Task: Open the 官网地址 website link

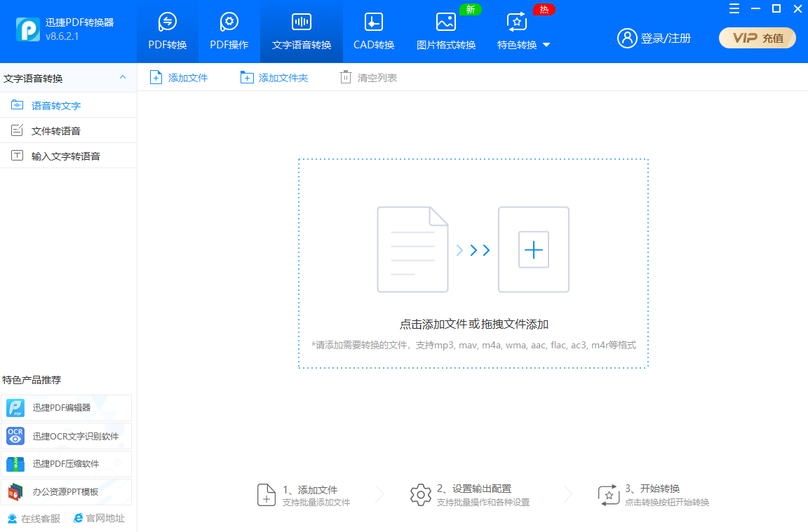Action: (x=100, y=518)
